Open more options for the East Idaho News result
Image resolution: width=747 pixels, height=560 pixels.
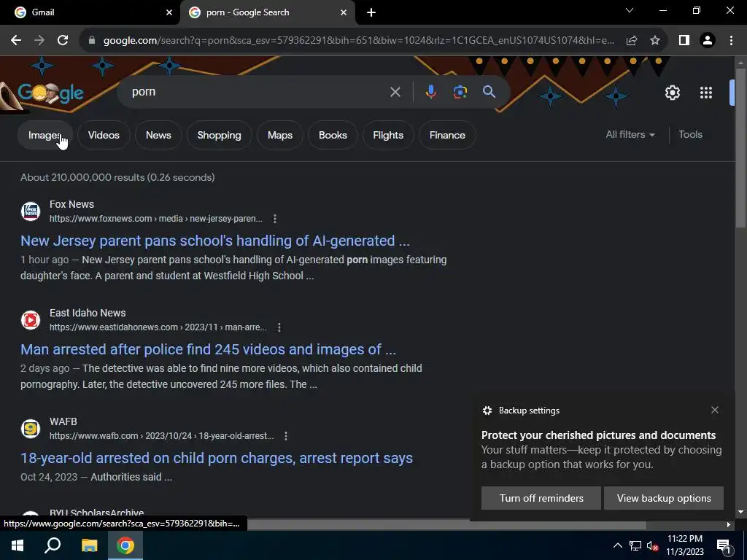[x=279, y=327]
